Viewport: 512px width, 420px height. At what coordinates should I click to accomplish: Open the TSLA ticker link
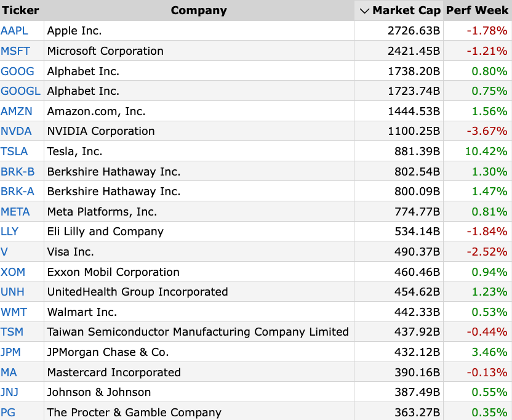(x=14, y=151)
